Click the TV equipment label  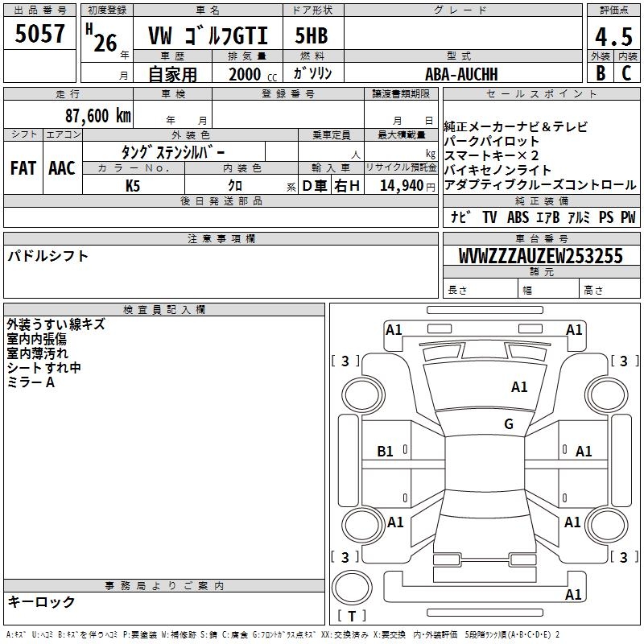pos(489,217)
